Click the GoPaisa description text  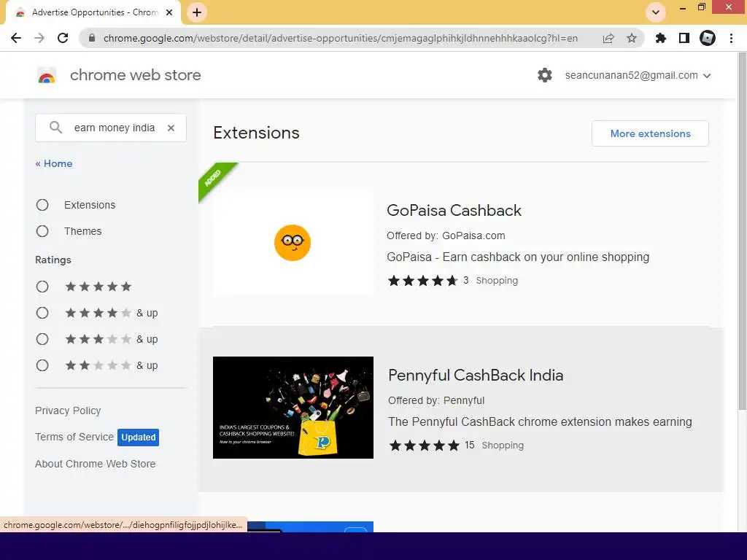pos(518,257)
